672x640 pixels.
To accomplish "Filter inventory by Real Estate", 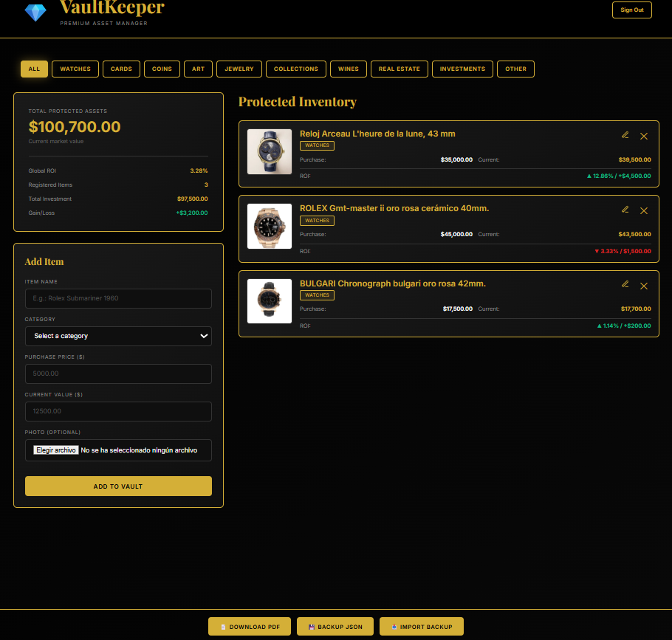I will coord(400,69).
